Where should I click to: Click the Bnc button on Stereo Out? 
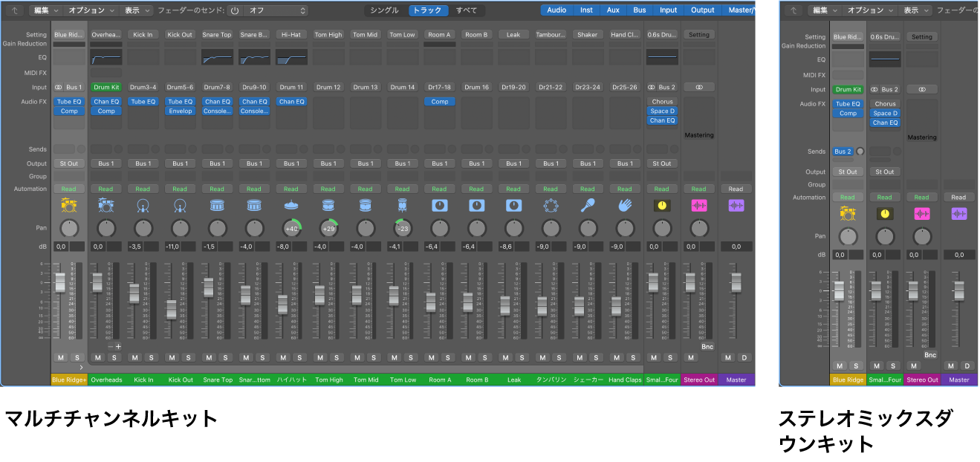(707, 347)
